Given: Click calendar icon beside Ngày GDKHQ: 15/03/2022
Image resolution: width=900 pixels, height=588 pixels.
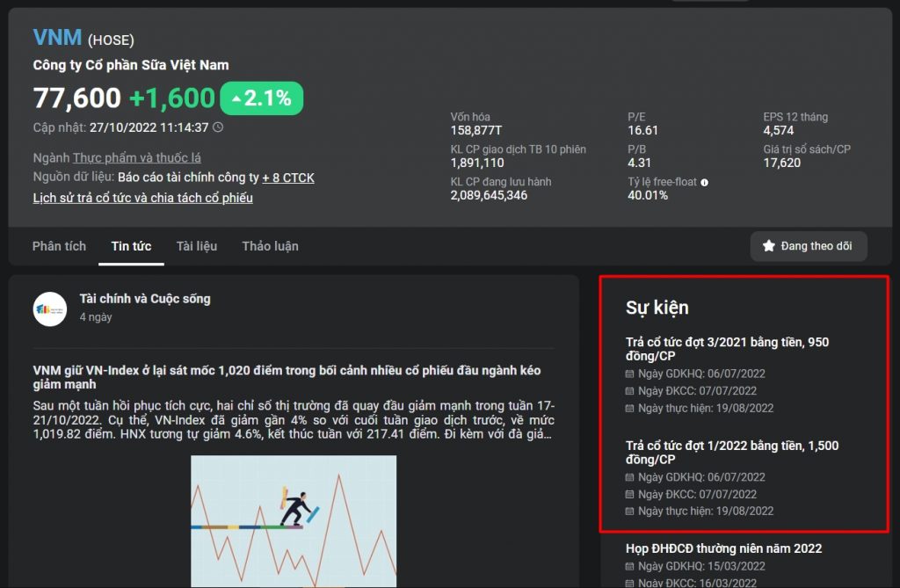Looking at the screenshot, I should coord(629,566).
